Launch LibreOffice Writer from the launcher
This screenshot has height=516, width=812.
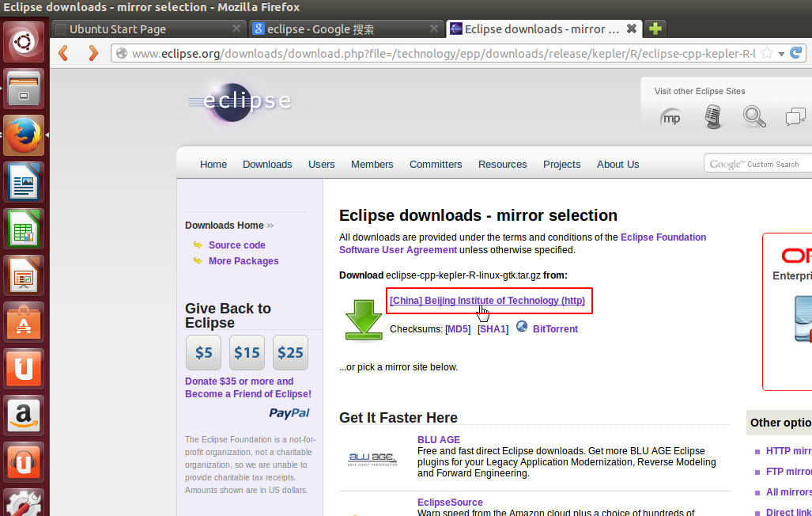[24, 182]
